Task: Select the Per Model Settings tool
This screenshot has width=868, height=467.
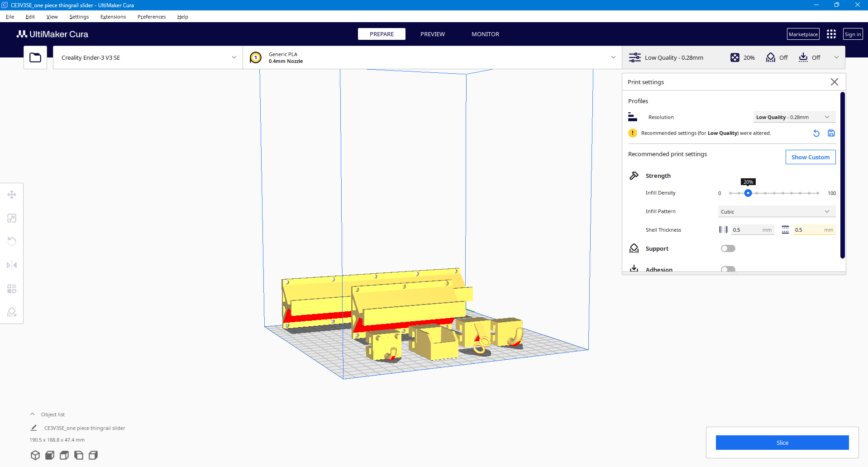Action: click(12, 289)
